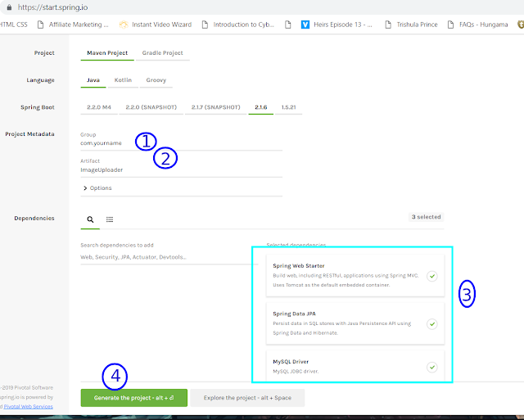Open the untitled page-icon bookmark
The image size is (524, 420).
(287, 25)
